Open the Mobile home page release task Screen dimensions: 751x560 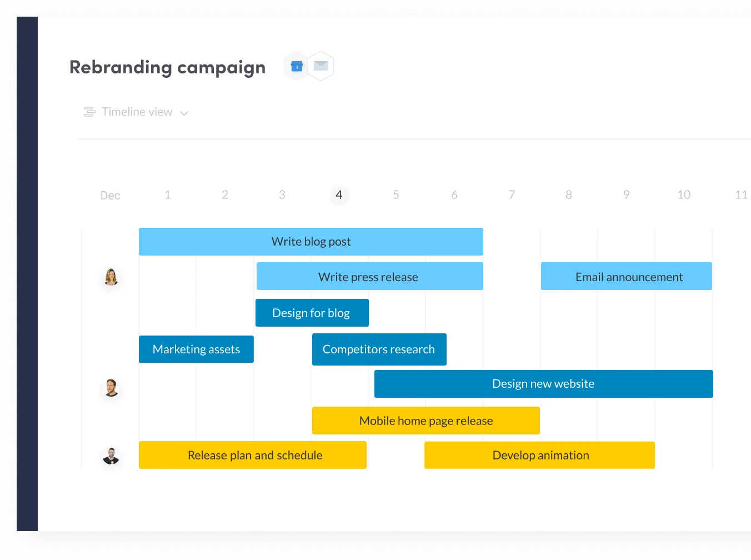[x=426, y=421]
